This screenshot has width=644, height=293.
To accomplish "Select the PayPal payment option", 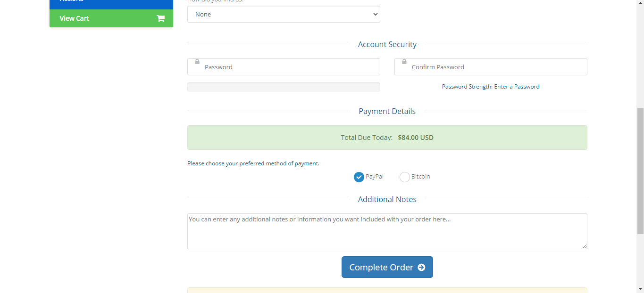I will pyautogui.click(x=359, y=177).
